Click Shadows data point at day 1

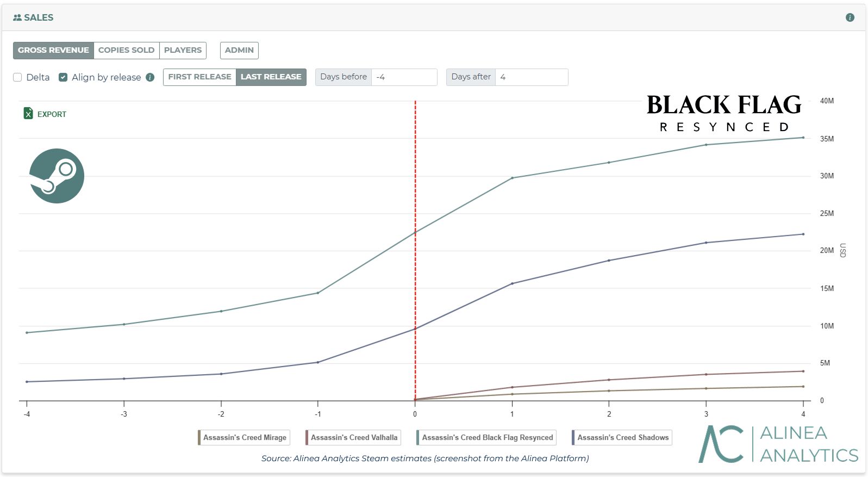pyautogui.click(x=512, y=283)
